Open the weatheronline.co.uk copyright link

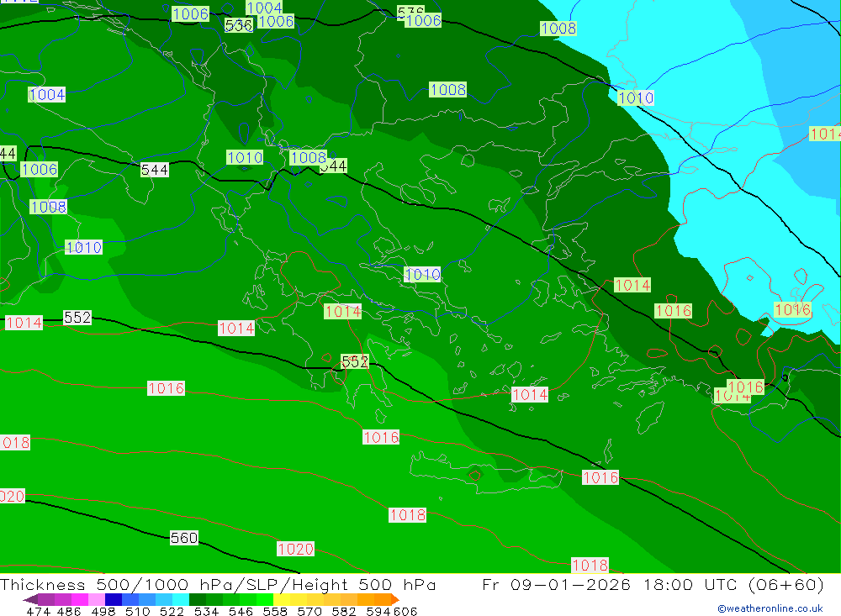tap(770, 608)
